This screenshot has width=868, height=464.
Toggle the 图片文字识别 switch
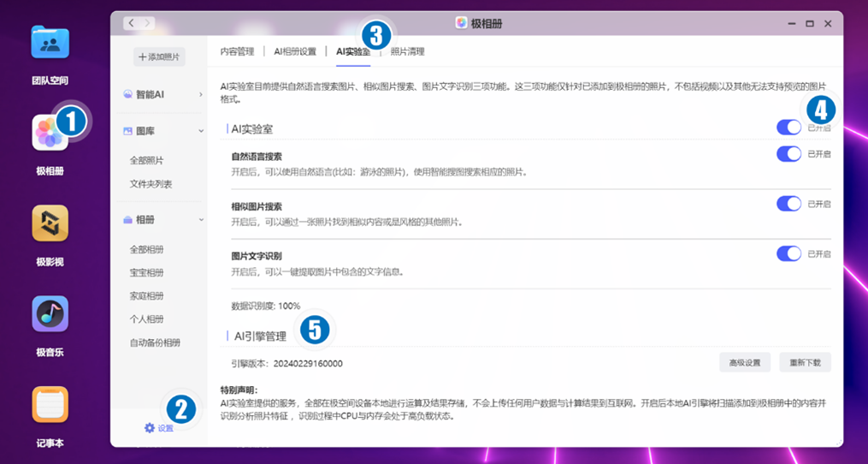[788, 254]
